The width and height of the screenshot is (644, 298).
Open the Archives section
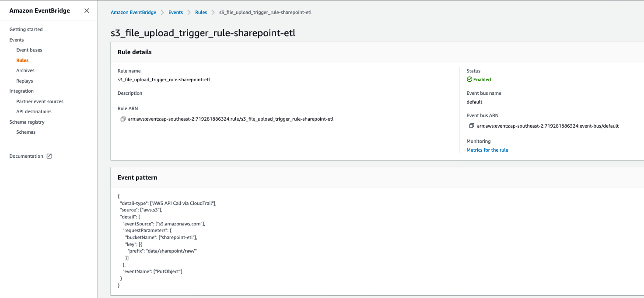pos(25,70)
